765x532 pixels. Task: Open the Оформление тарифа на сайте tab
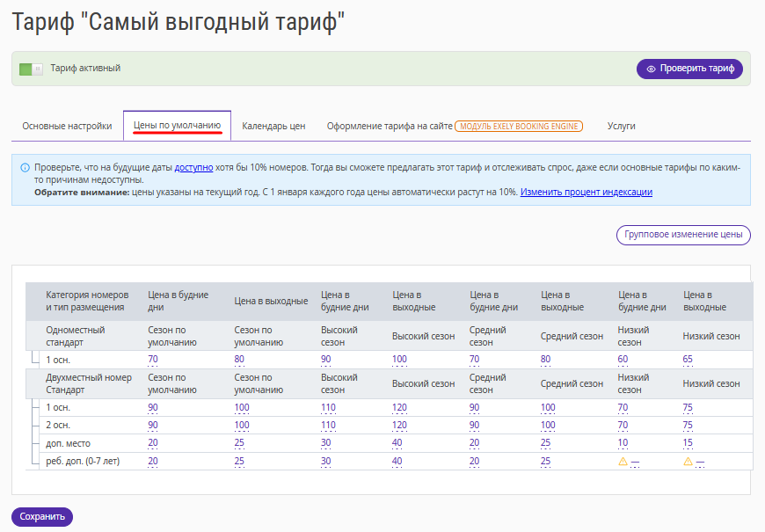point(390,126)
